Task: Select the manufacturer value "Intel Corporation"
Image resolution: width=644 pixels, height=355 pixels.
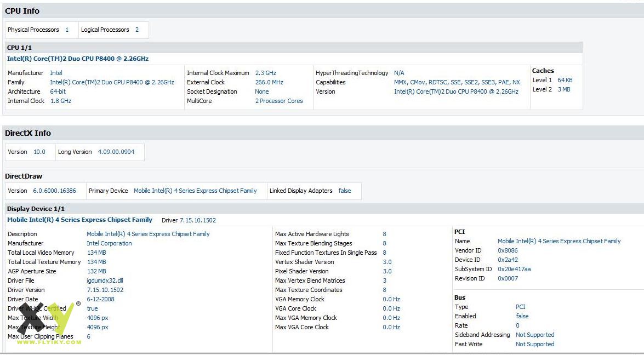Action: [x=109, y=243]
